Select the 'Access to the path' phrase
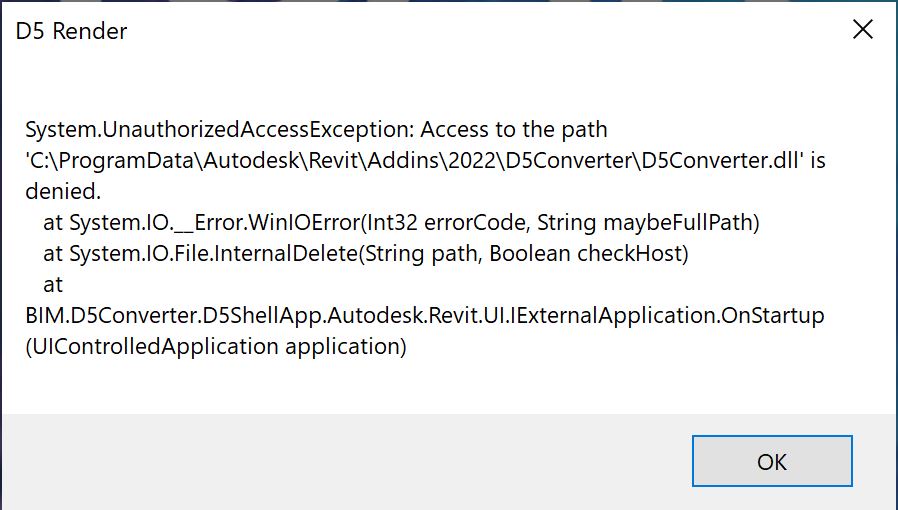Screen dimensions: 898x510 point(514,130)
